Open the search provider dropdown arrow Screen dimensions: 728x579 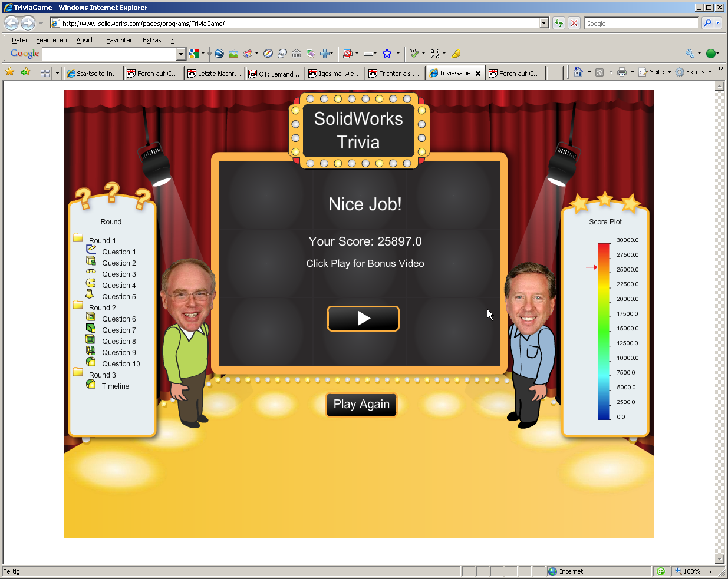(718, 23)
